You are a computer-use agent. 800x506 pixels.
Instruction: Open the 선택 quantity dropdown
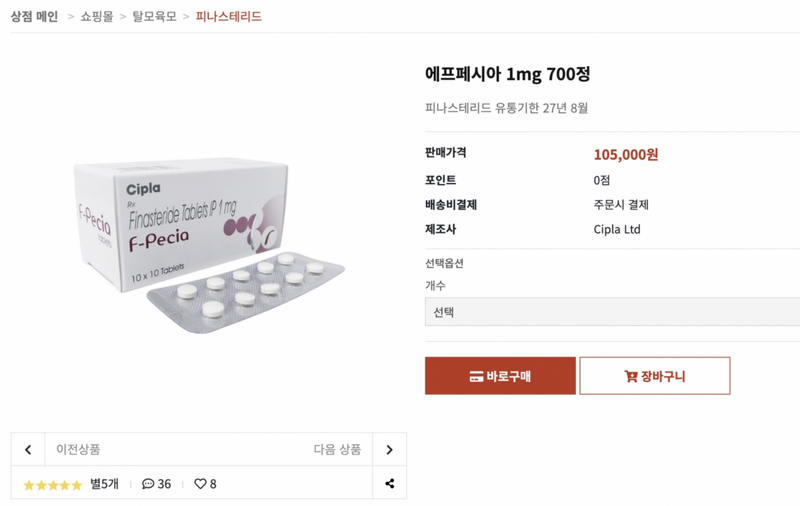612,312
